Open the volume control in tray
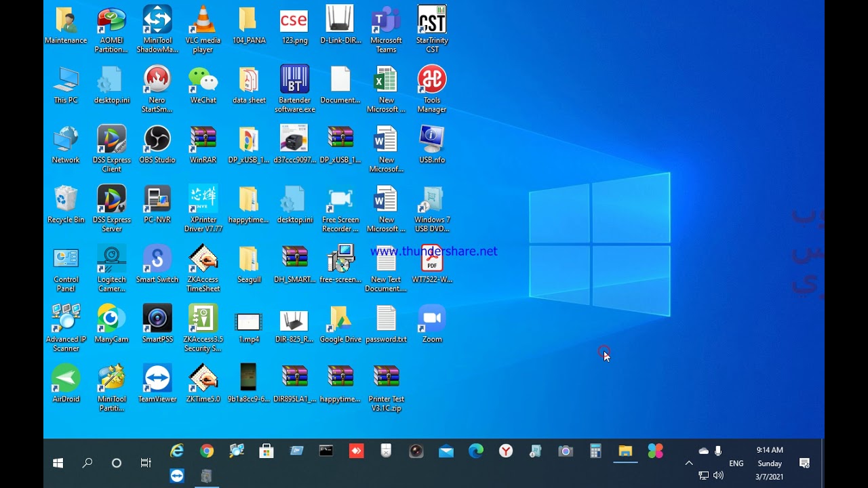The image size is (868, 488). click(x=718, y=476)
